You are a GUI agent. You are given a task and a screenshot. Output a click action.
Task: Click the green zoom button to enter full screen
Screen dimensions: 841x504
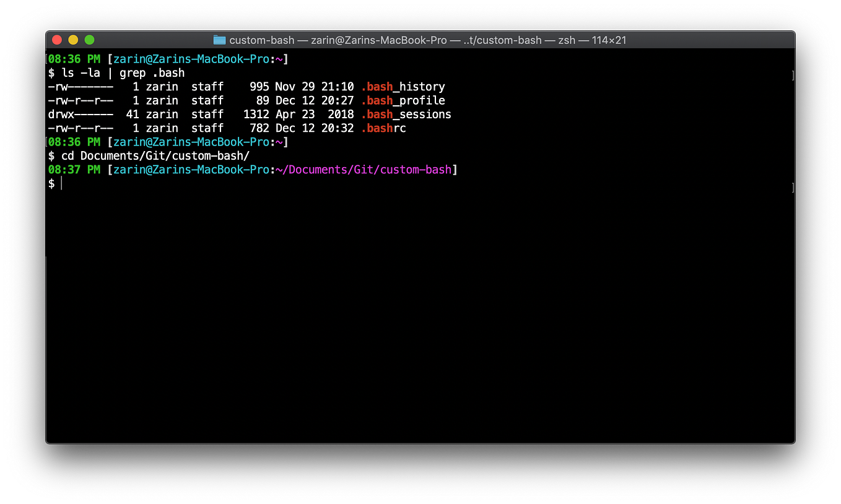pos(89,39)
